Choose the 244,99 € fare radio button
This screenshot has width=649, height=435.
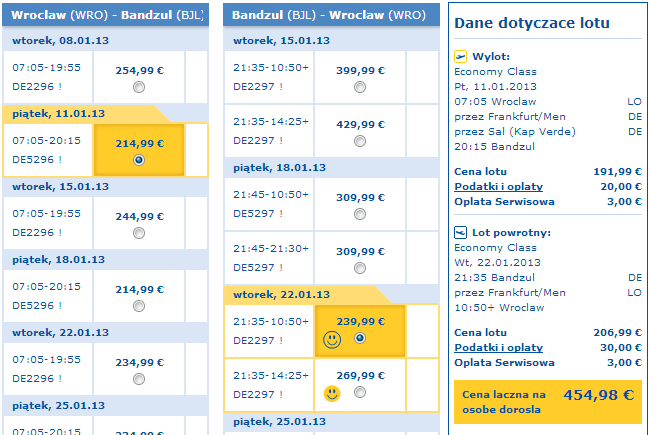click(139, 231)
